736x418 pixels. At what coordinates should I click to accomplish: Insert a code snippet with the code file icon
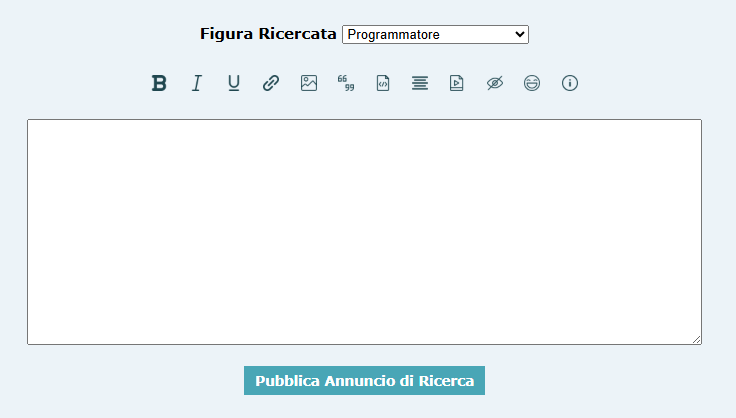point(383,83)
